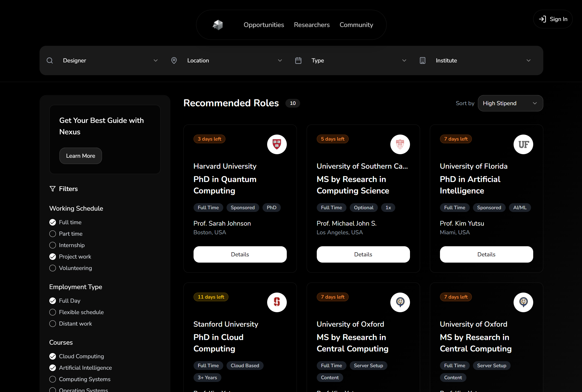The height and width of the screenshot is (392, 582).
Task: Click the Nexus logo in the navbar
Action: [217, 25]
